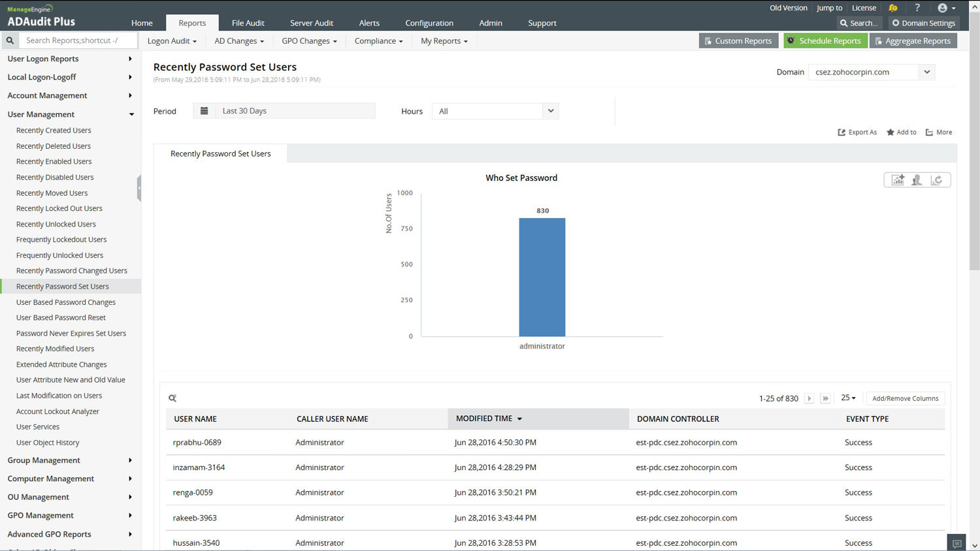The height and width of the screenshot is (551, 980).
Task: Click the chart refresh icon
Action: click(x=937, y=180)
